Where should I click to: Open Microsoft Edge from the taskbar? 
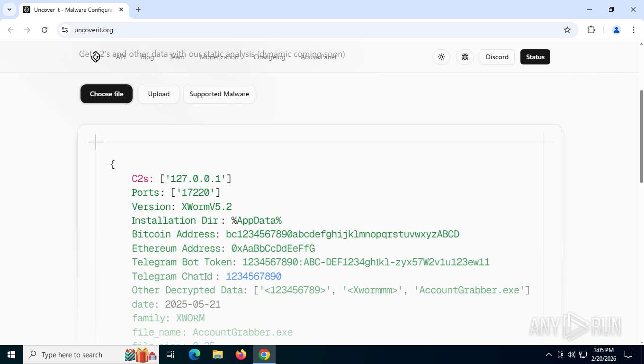pyautogui.click(x=195, y=355)
